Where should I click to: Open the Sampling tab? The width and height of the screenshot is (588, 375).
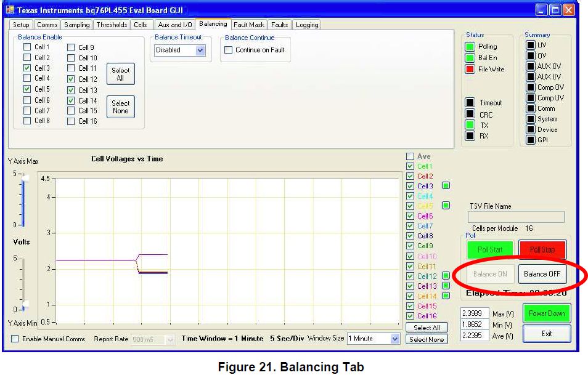click(77, 25)
